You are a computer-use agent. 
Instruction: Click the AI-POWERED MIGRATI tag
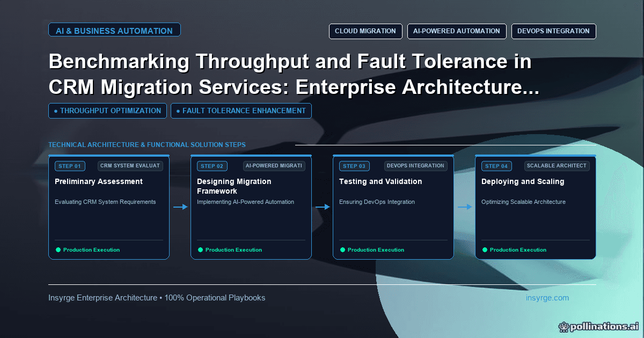point(274,166)
